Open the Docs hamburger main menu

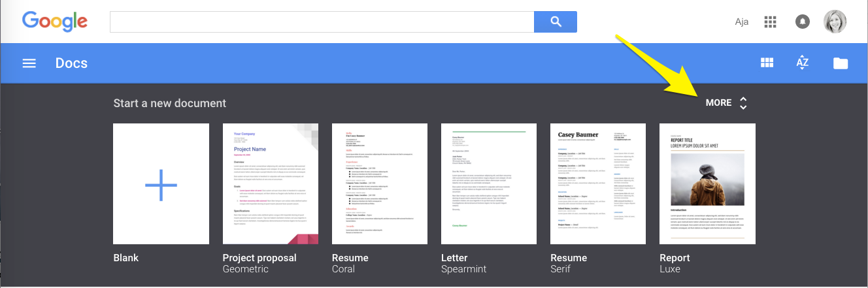[29, 63]
